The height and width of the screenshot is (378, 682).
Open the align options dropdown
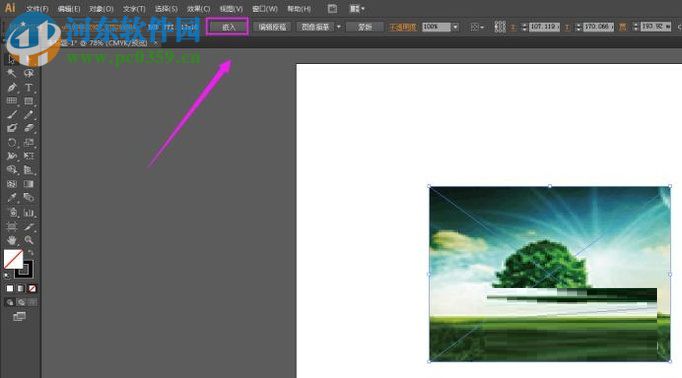coord(477,27)
